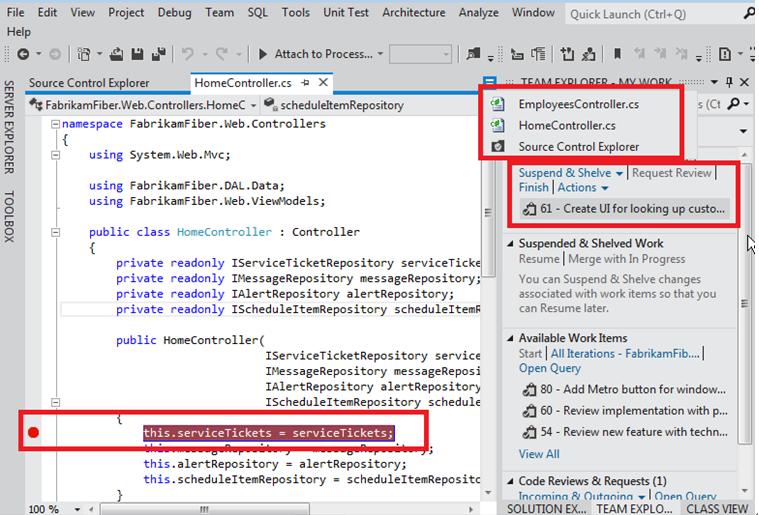Click the Navigate Backward toolbar icon
The height and width of the screenshot is (515, 759).
(x=23, y=54)
